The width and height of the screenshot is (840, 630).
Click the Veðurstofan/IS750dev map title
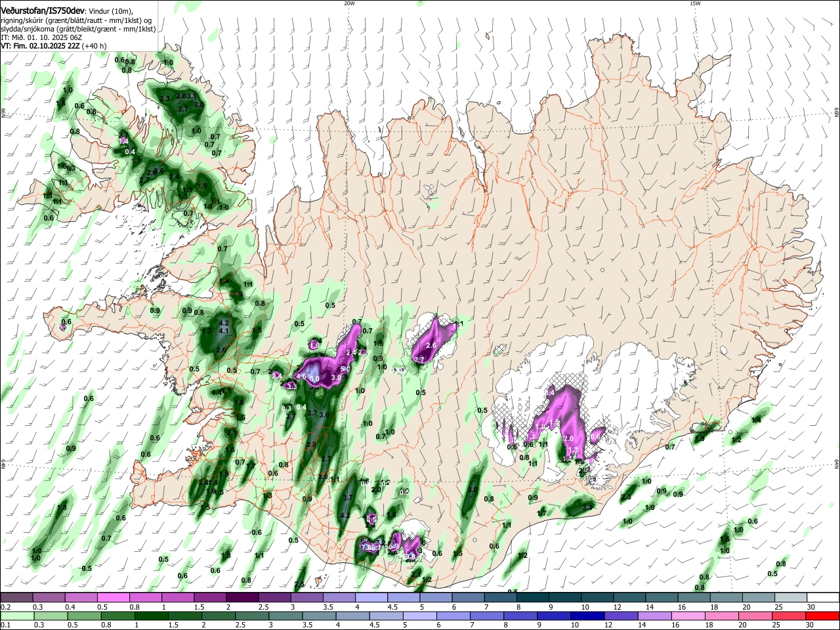[43, 10]
